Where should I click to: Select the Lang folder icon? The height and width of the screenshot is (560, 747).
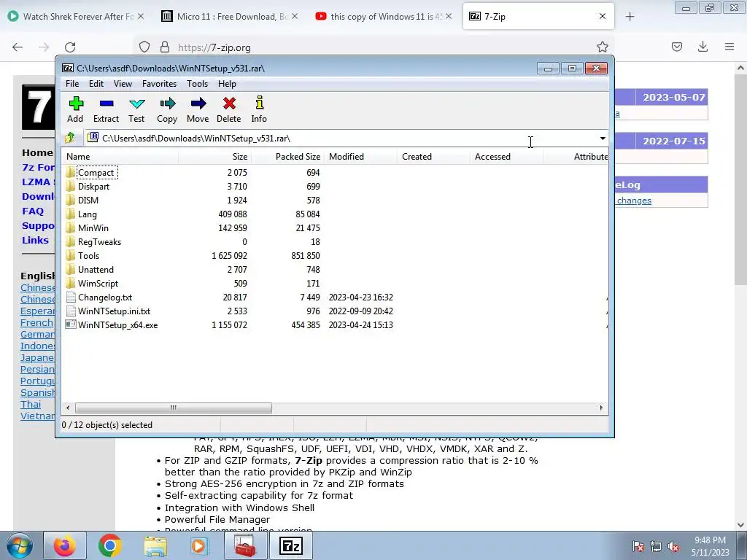71,214
